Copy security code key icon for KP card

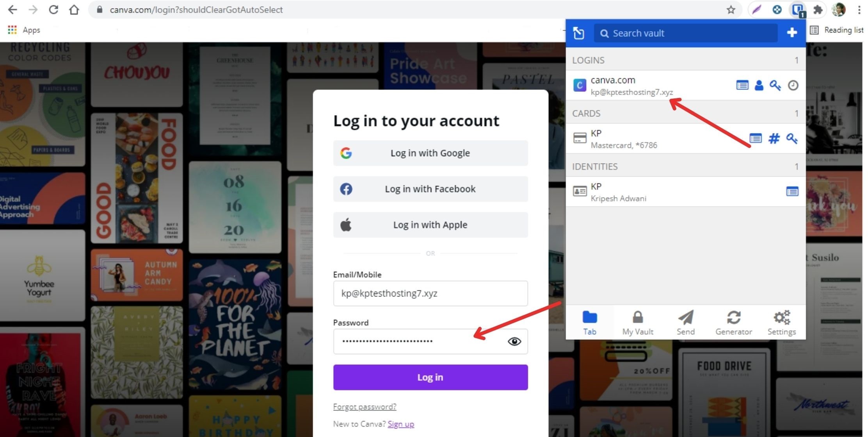[792, 138]
